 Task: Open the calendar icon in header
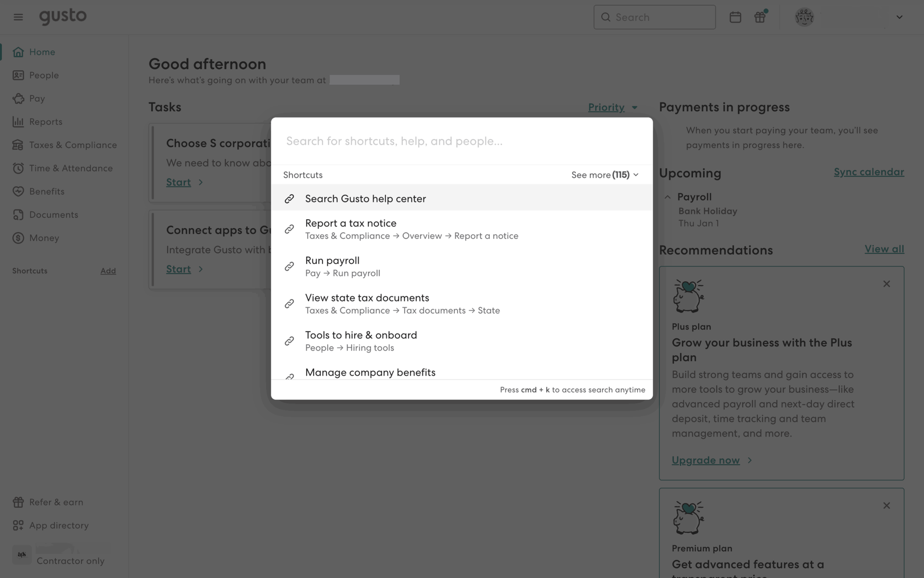pyautogui.click(x=735, y=17)
